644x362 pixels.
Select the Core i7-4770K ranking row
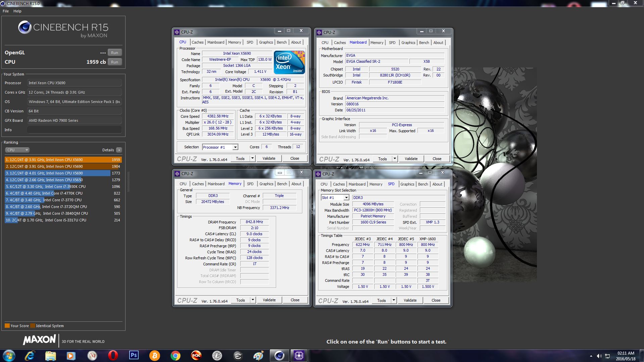coord(63,193)
